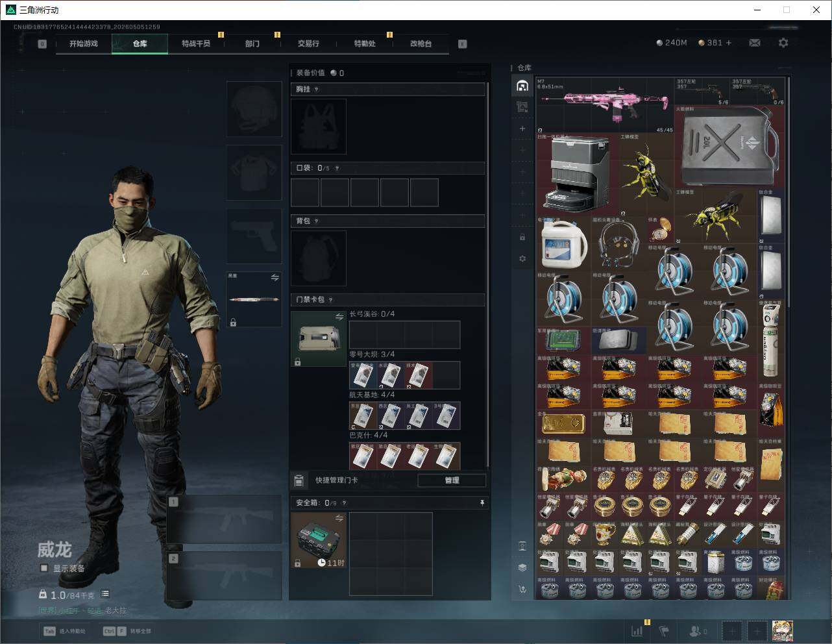832x644 pixels.
Task: Select the gold bar item
Action: point(563,423)
